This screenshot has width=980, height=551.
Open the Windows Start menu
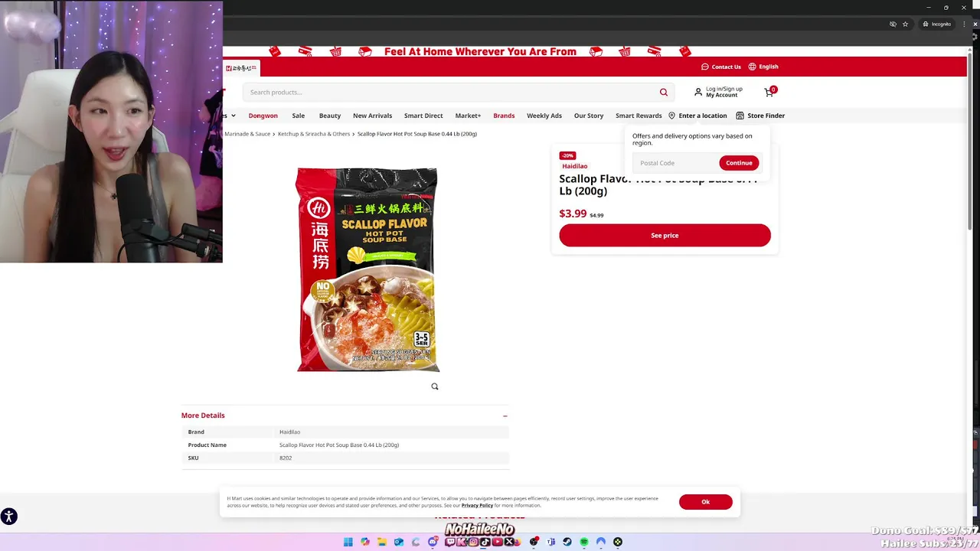tap(348, 542)
